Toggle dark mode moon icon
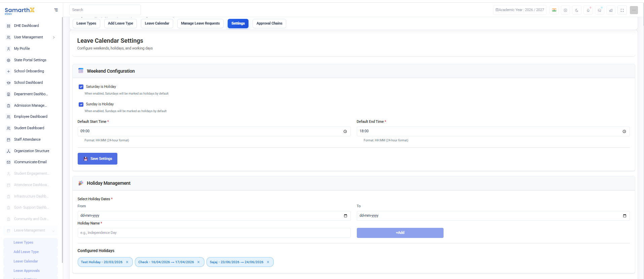Image resolution: width=644 pixels, height=279 pixels. (x=577, y=10)
